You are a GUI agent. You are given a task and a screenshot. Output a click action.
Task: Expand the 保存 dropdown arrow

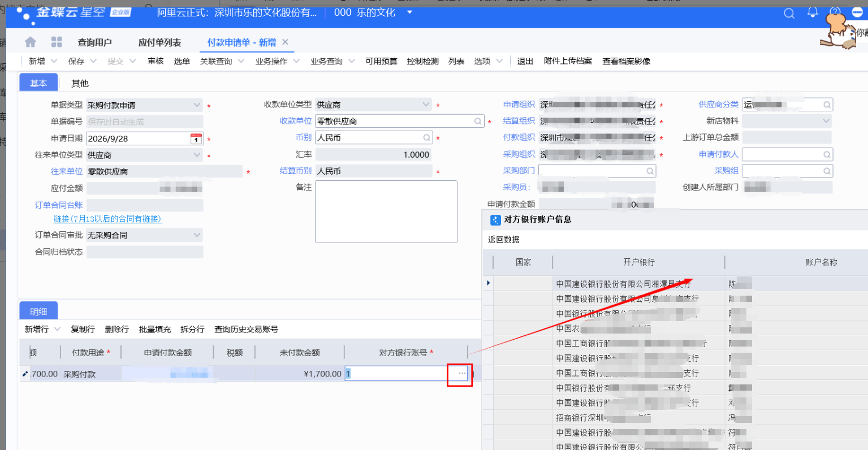point(93,61)
